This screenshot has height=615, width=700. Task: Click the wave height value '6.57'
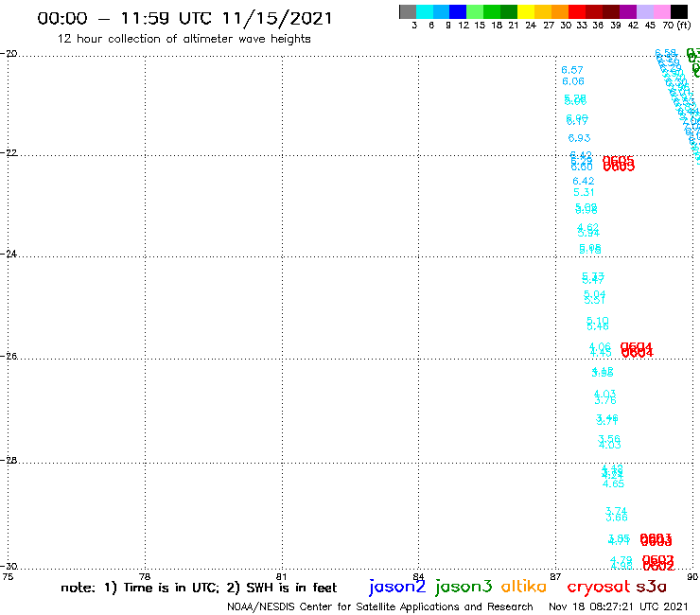point(572,70)
